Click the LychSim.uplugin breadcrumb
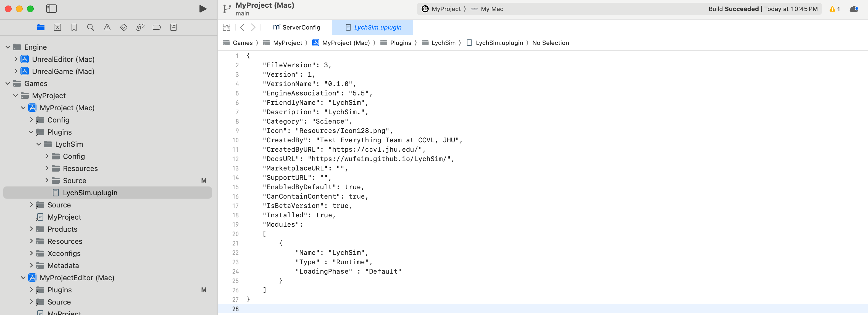 point(495,43)
